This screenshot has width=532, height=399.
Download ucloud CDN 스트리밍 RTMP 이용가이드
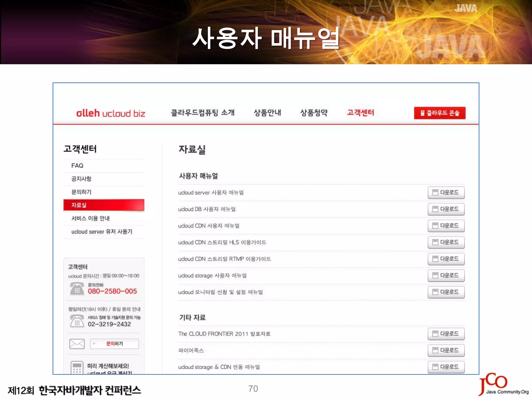click(x=446, y=259)
